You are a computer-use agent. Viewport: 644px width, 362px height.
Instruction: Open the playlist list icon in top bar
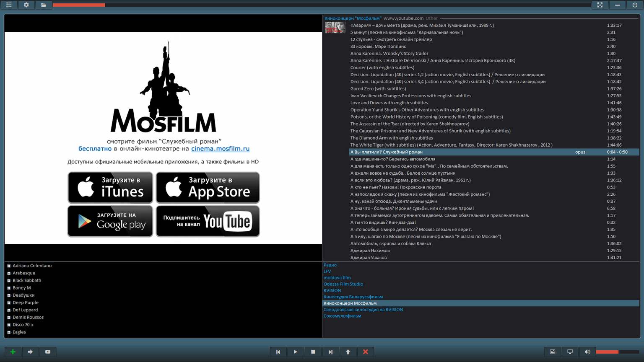tap(9, 5)
